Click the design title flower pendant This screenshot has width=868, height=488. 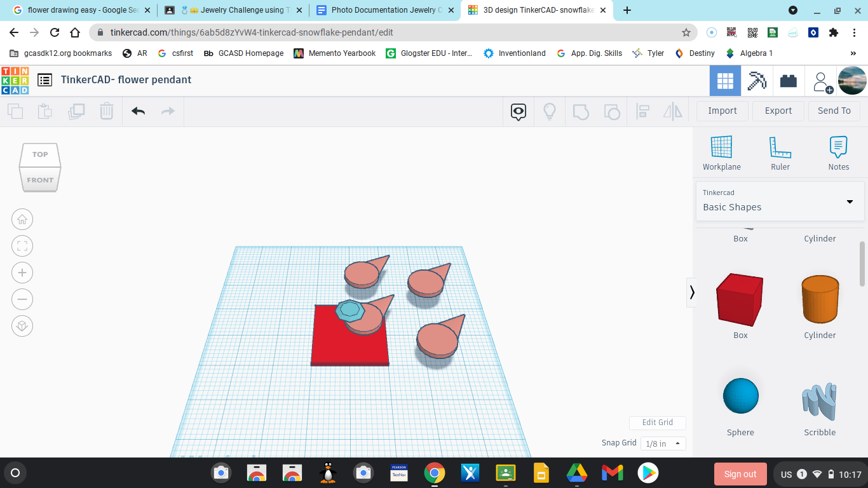tap(126, 79)
